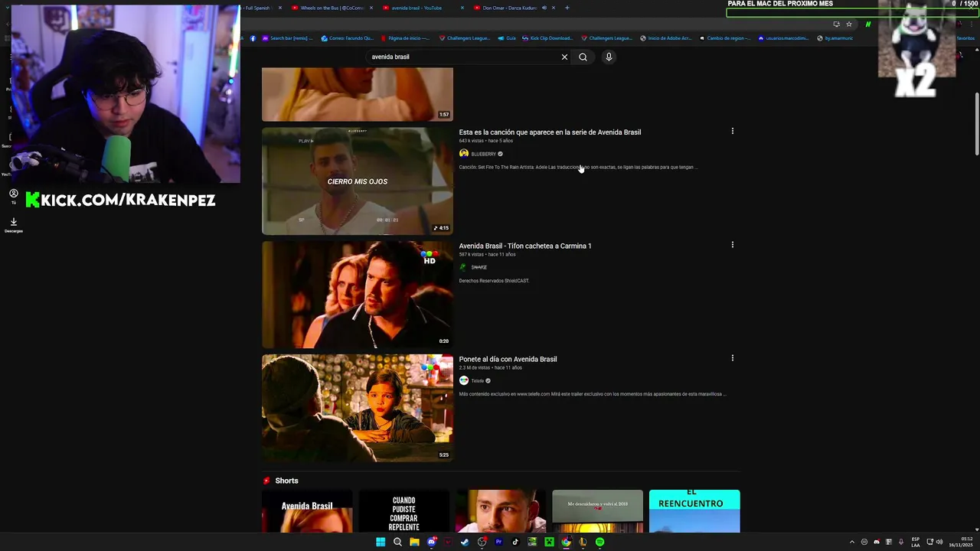Screen dimensions: 980x551
Task: Open options menu for Adele song video
Action: click(733, 131)
